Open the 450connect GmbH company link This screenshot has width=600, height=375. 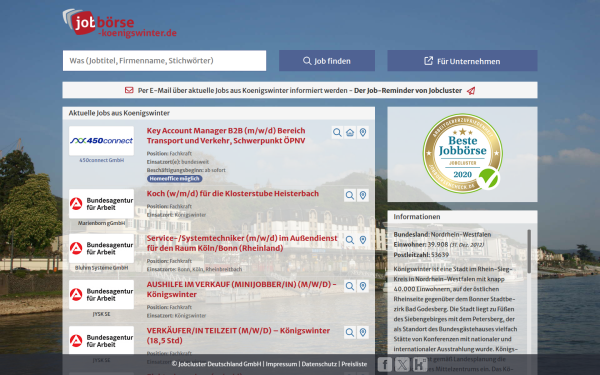pyautogui.click(x=101, y=160)
